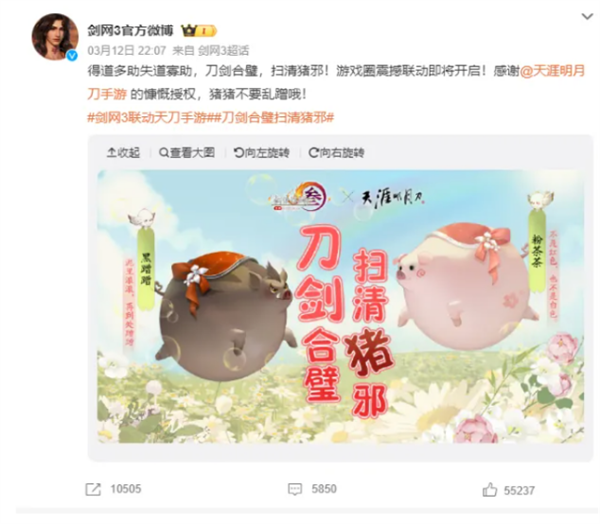Open hashtag #刀剑合璧扫清猪邪#
This screenshot has height=524, width=600.
pos(271,118)
